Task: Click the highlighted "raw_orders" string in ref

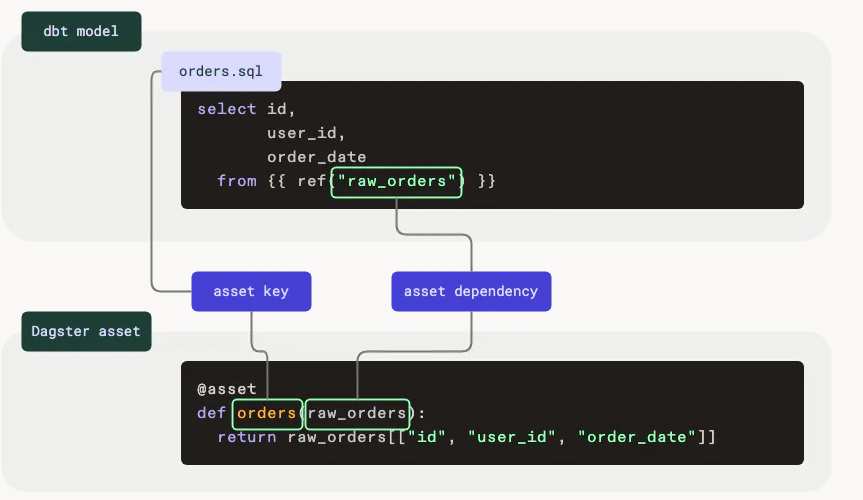Action: pyautogui.click(x=397, y=181)
